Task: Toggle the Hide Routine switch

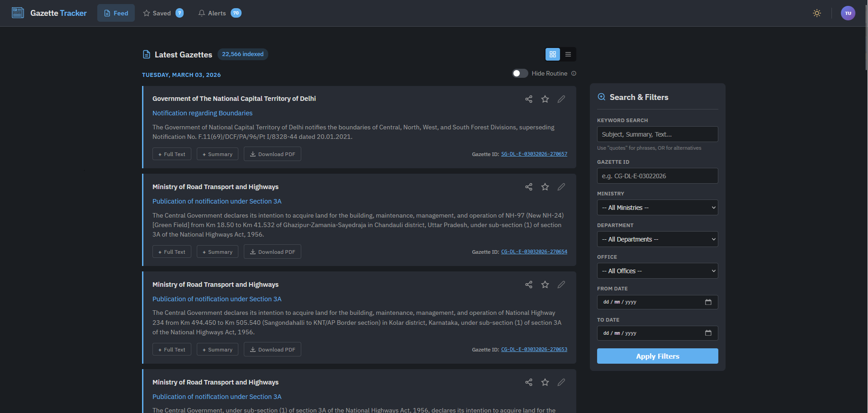Action: (520, 73)
